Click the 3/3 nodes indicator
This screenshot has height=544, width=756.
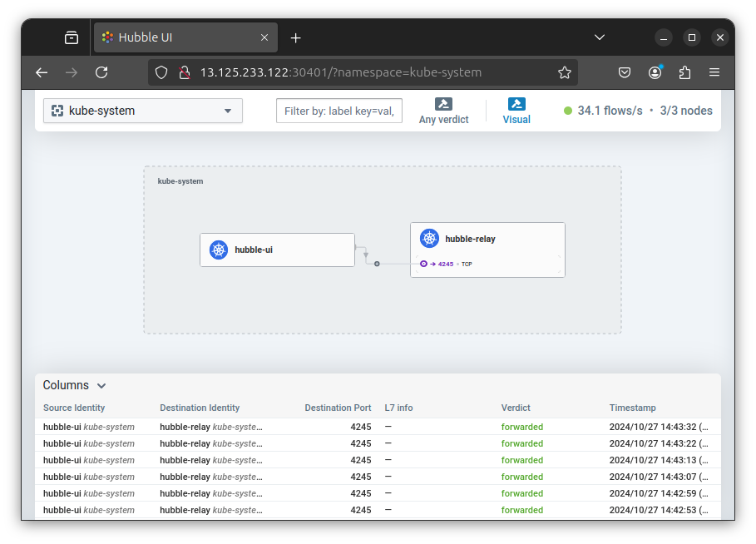[x=686, y=111]
